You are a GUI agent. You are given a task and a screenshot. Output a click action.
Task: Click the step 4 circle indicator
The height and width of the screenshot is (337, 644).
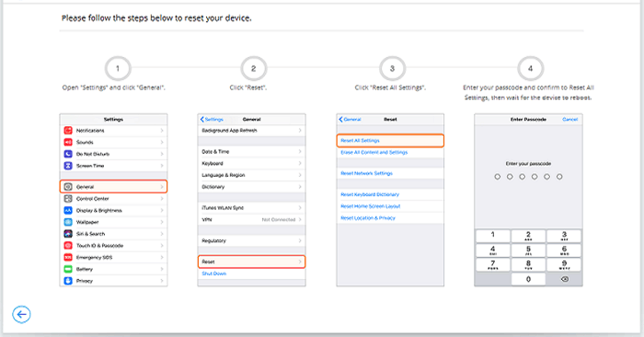(530, 68)
